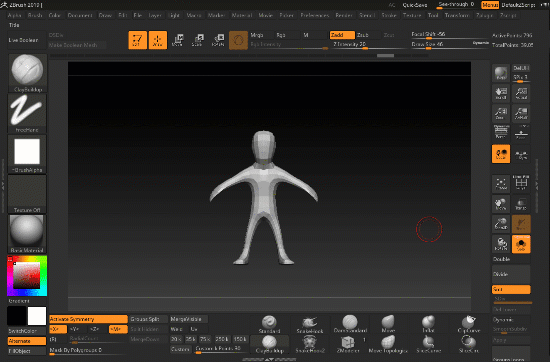The height and width of the screenshot is (362, 550).
Task: Toggle >M< mirror symmetry
Action: (x=118, y=329)
